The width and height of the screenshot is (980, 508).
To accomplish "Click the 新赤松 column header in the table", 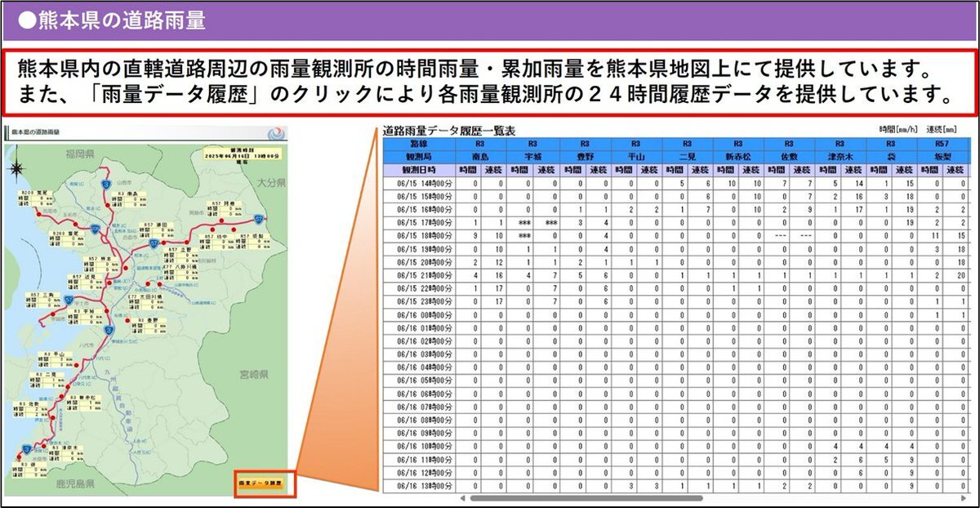I will point(740,155).
